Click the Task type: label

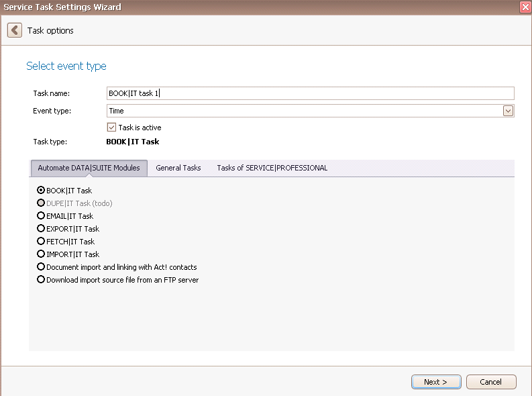[50, 142]
